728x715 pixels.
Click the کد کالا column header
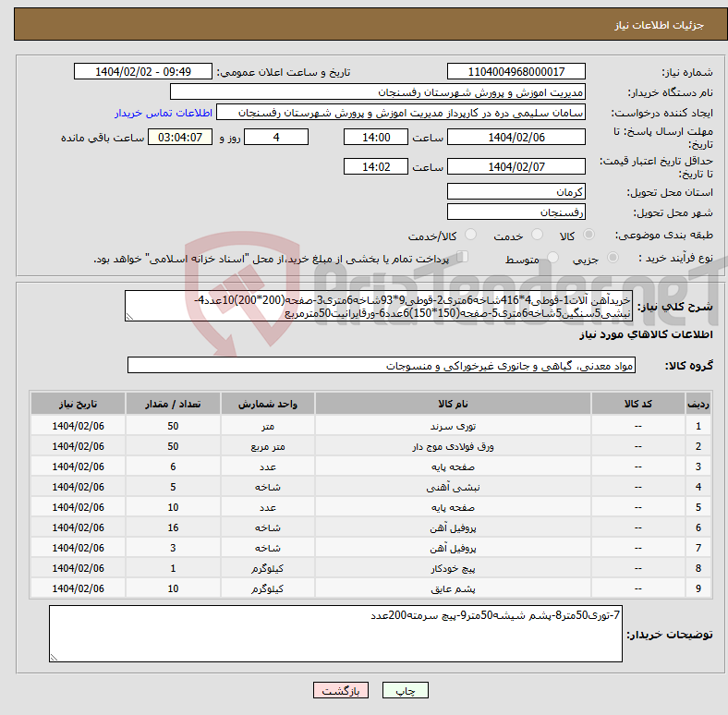[x=638, y=404]
